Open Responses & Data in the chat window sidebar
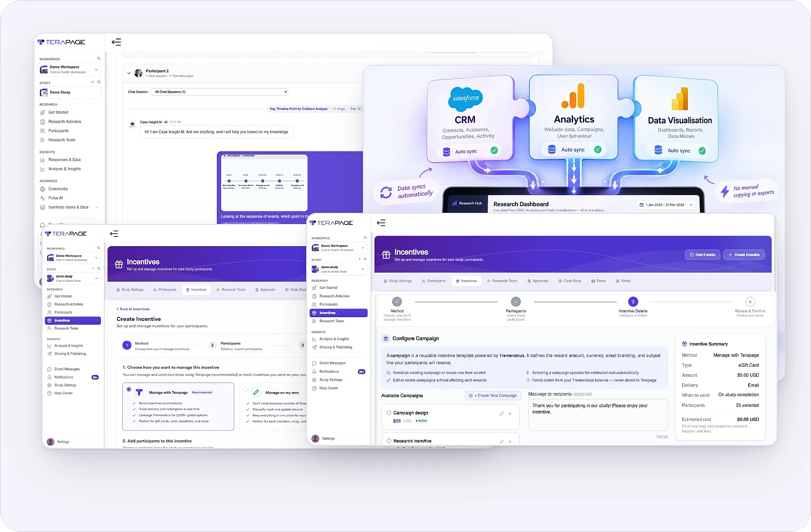This screenshot has height=532, width=811. click(64, 160)
